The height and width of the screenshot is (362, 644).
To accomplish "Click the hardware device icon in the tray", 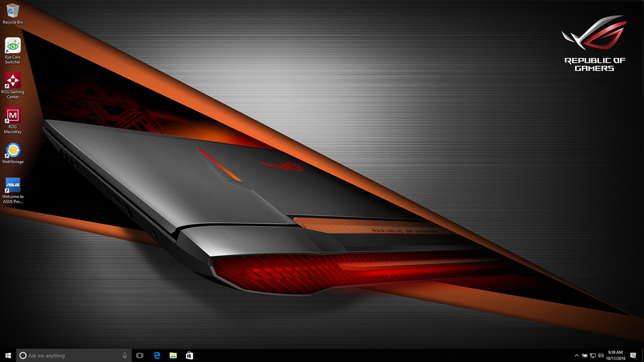I will 585,355.
